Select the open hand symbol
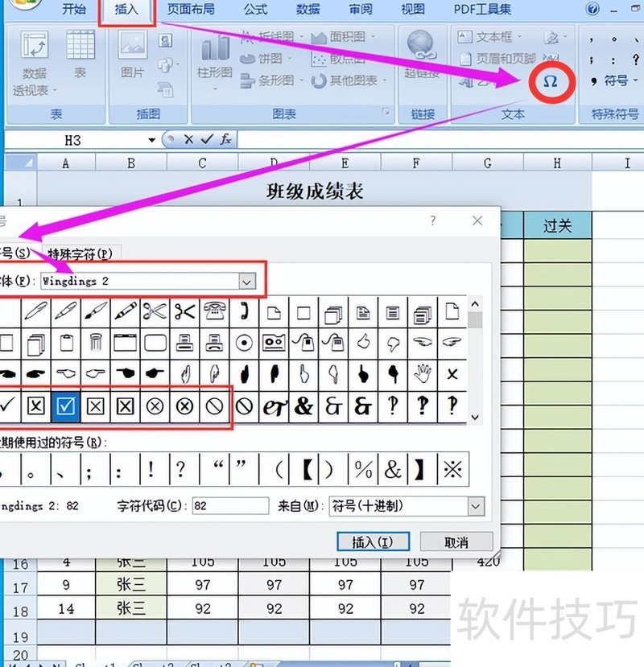This screenshot has height=667, width=644. [x=423, y=374]
